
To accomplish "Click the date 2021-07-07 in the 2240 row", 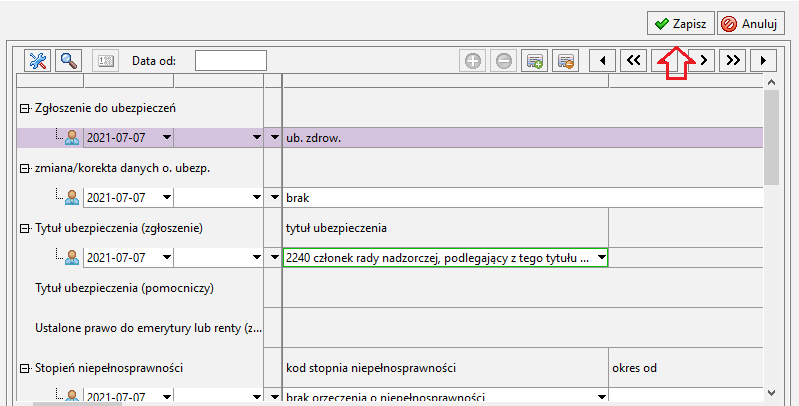I will click(x=116, y=258).
